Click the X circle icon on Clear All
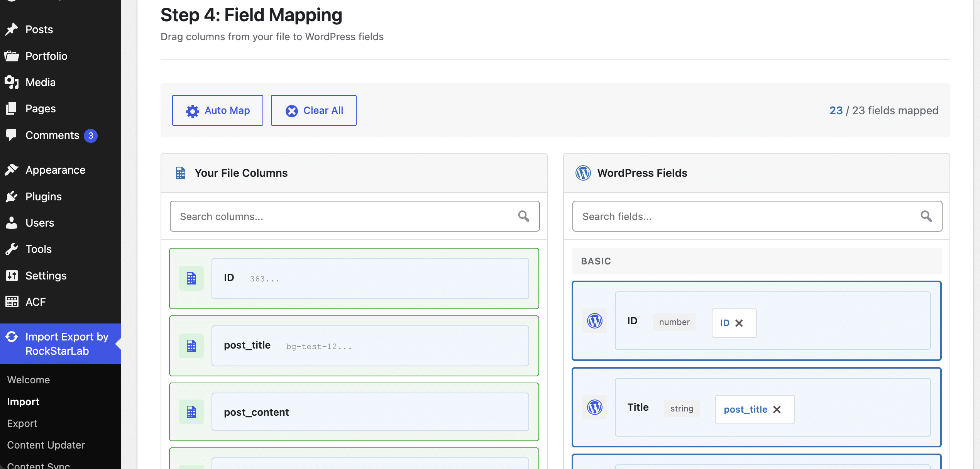Screen dimensions: 980x469 click(x=291, y=111)
